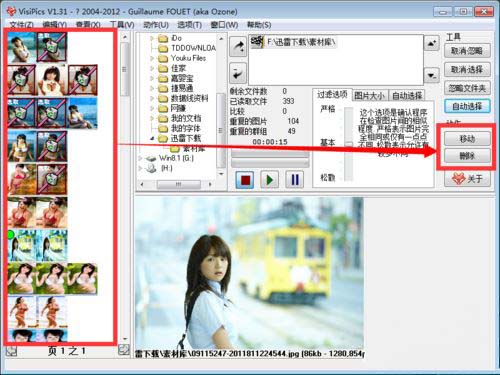Click the add-folder arrow icon beside path list
Viewport: 500px width, 375px height.
click(238, 47)
